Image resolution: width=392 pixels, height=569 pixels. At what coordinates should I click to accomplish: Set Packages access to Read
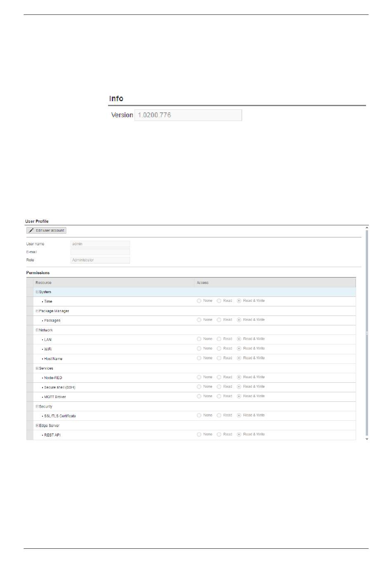219,320
